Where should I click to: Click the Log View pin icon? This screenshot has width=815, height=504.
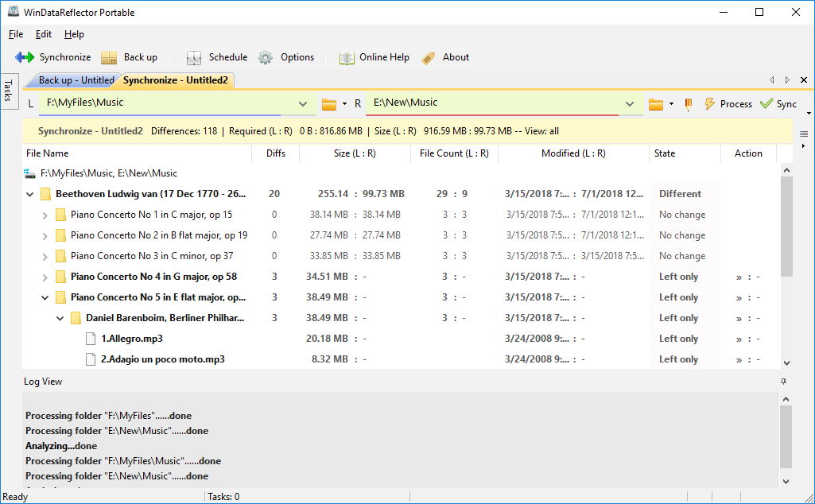coord(783,382)
